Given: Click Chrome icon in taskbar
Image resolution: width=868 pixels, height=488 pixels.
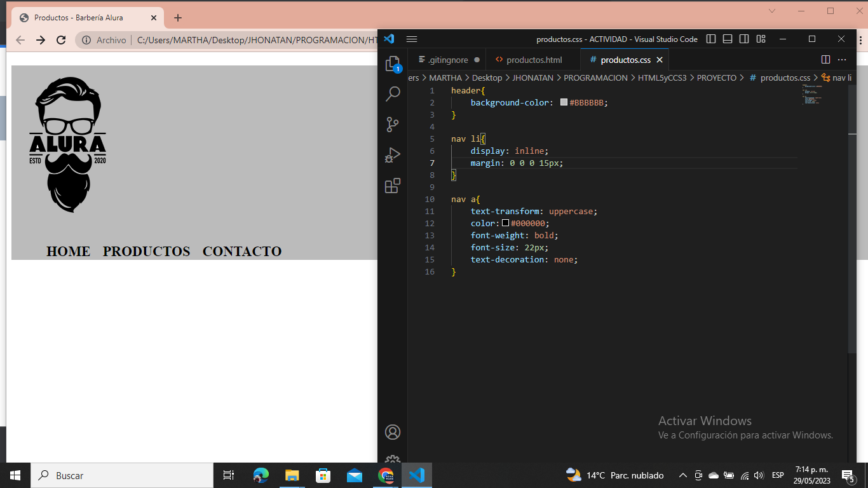Looking at the screenshot, I should coord(386,475).
